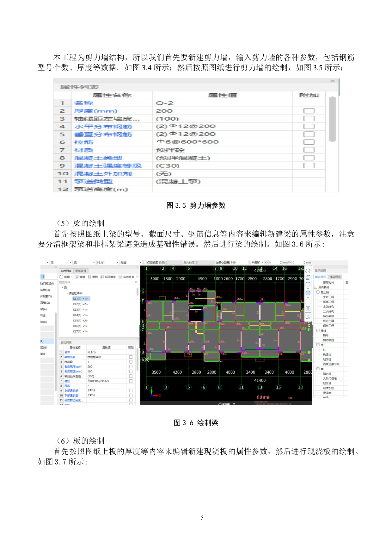The width and height of the screenshot is (392, 555).
Task: Click the 新建 new-component icon
Action: point(61,277)
